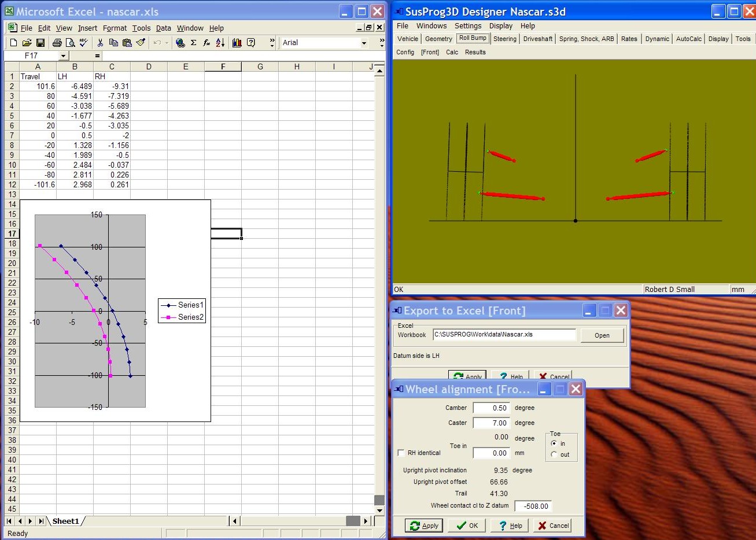Viewport: 756px width, 540px height.
Task: Click the Sort Ascending icon
Action: [x=220, y=43]
